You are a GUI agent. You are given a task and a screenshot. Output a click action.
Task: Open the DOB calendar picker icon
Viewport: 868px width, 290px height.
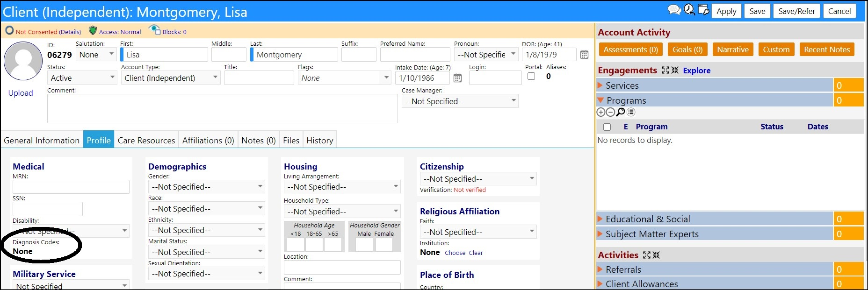[x=584, y=55]
